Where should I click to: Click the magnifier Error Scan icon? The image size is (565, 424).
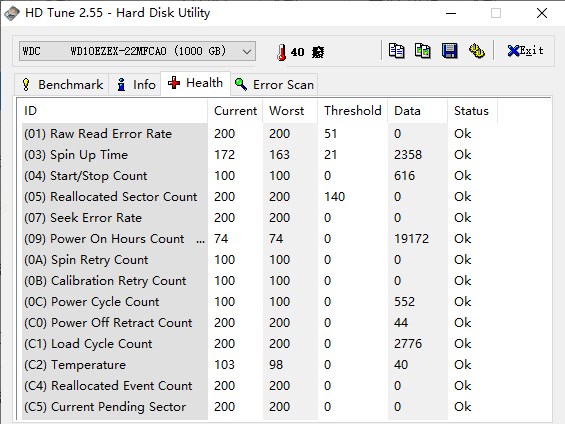click(x=241, y=84)
